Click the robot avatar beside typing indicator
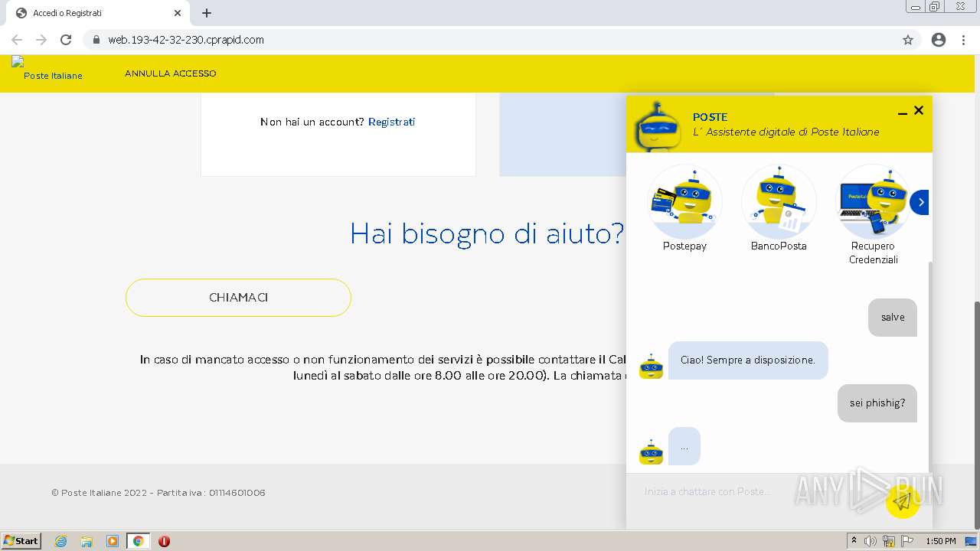The width and height of the screenshot is (980, 551). [651, 452]
